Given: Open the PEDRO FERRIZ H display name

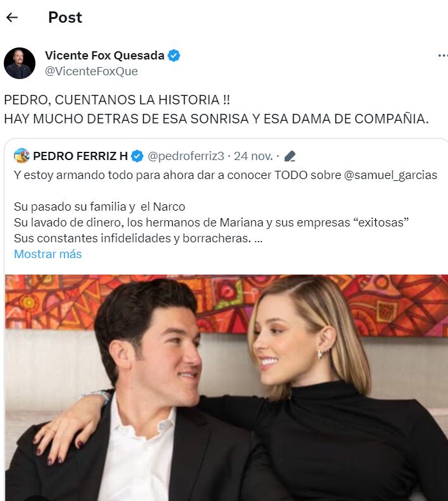Looking at the screenshot, I should click(x=80, y=156).
